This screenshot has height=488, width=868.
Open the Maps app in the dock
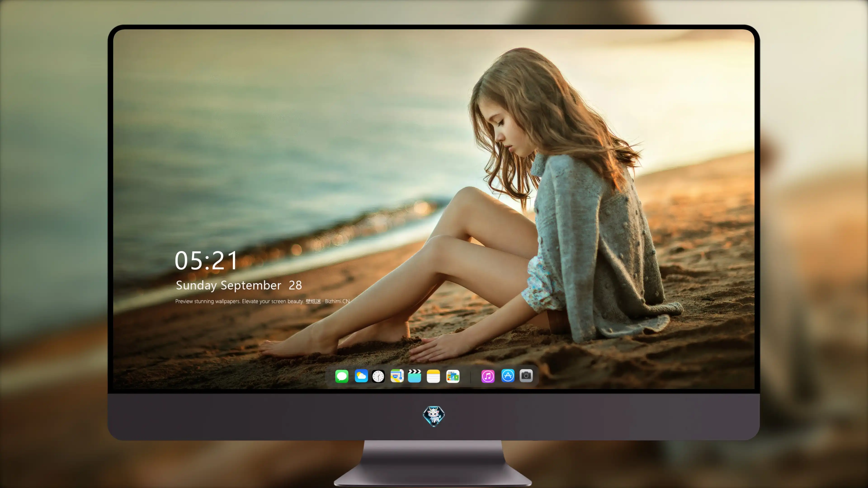pyautogui.click(x=397, y=376)
